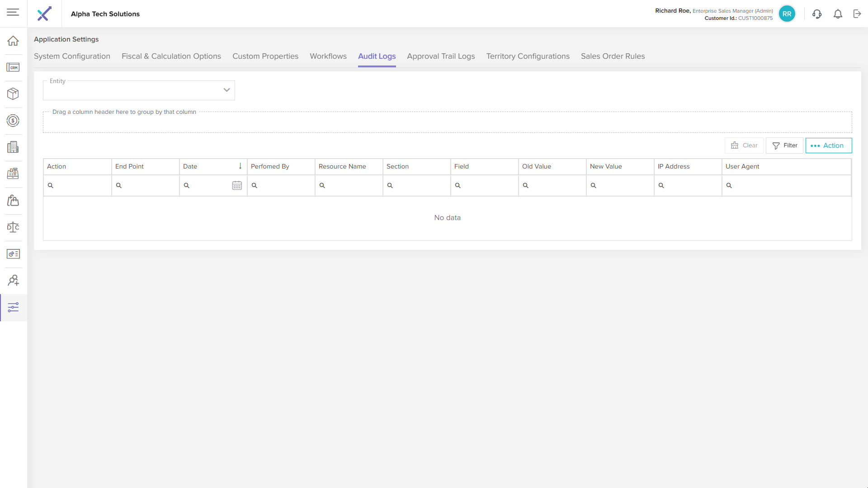
Task: Open the Date filter calendar picker
Action: pos(237,185)
